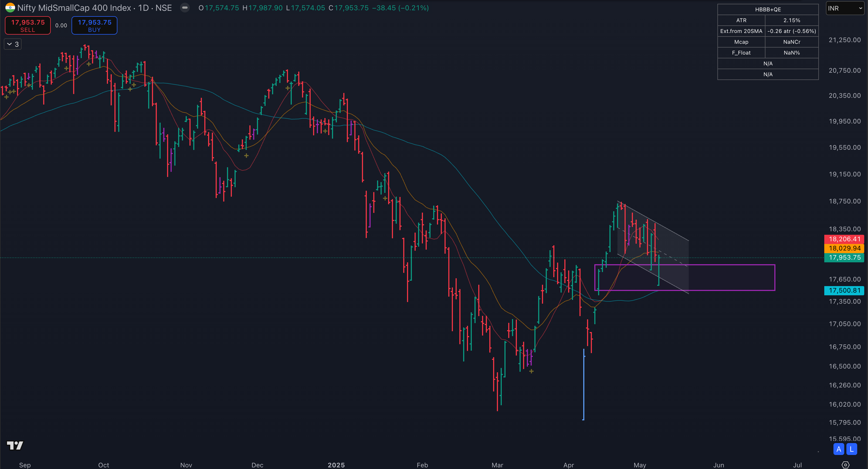Click the green 17,953.75 last price label

pos(844,257)
